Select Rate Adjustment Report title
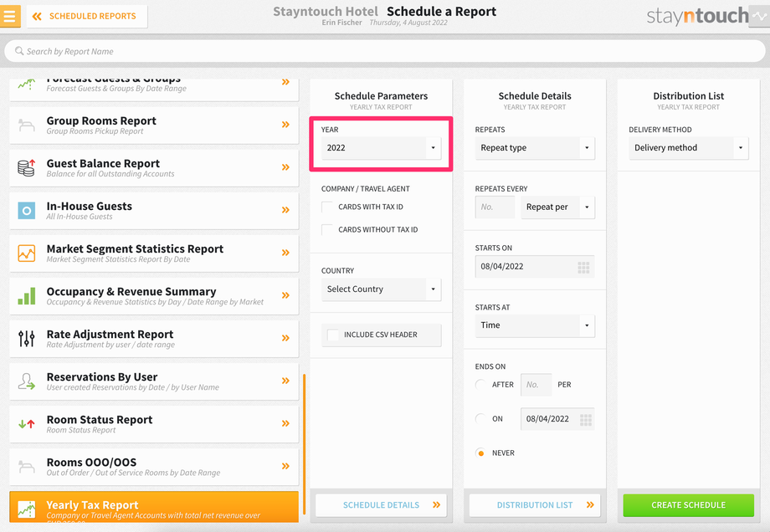The height and width of the screenshot is (532, 770). click(110, 335)
